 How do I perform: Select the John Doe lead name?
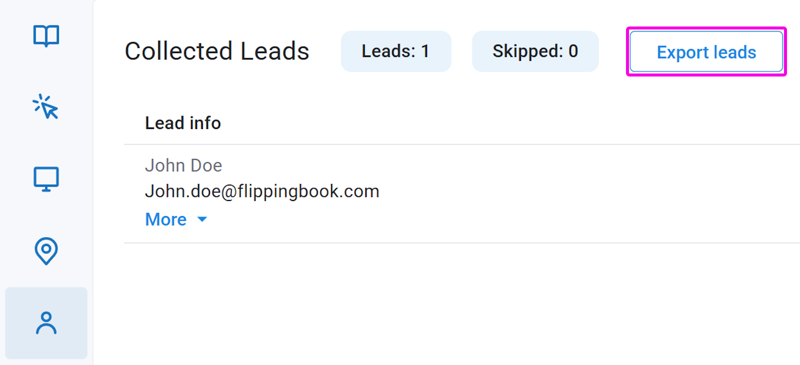tap(184, 165)
